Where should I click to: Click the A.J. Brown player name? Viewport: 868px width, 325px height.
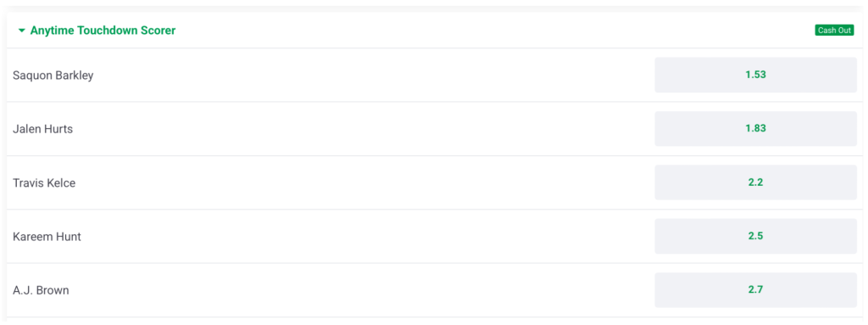pos(41,290)
